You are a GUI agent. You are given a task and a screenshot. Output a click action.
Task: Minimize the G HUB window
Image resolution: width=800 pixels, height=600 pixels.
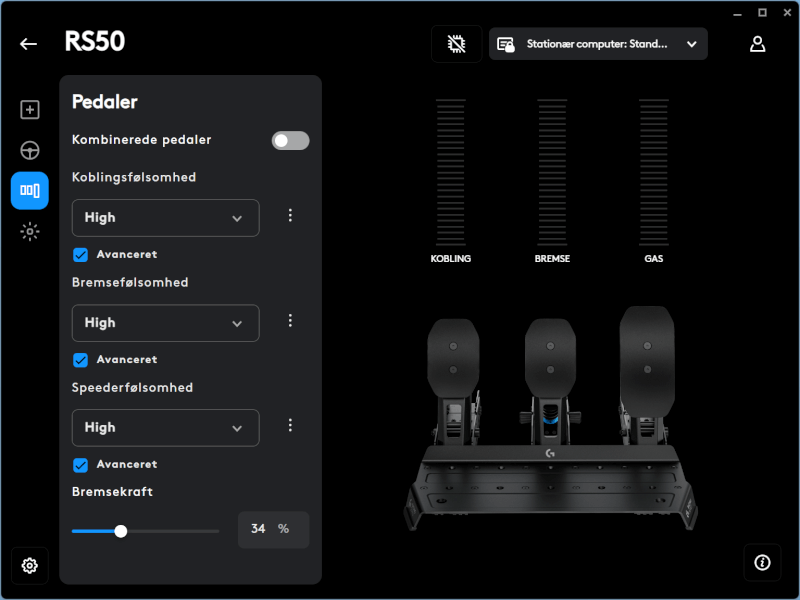(x=737, y=13)
